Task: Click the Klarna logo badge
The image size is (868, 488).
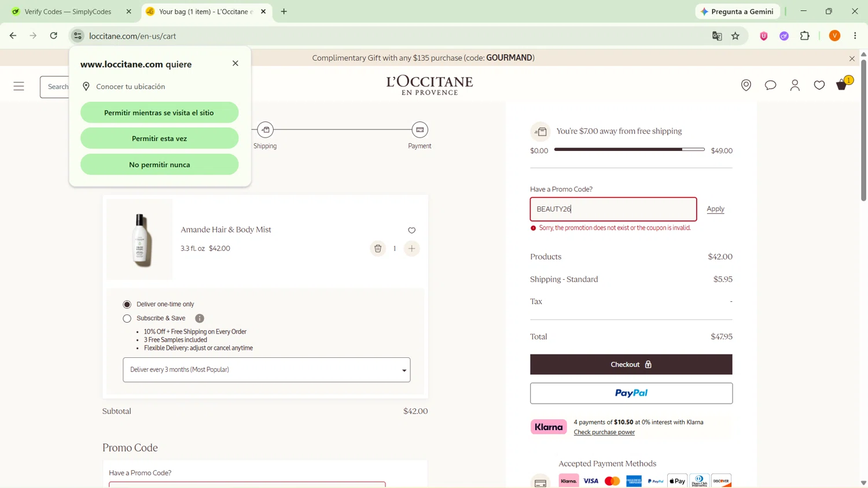Action: click(548, 427)
